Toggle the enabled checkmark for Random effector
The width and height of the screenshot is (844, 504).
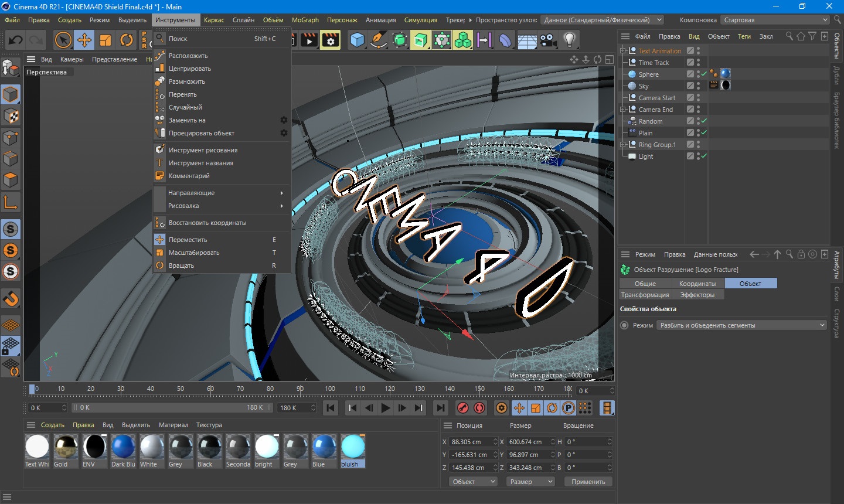click(x=703, y=121)
